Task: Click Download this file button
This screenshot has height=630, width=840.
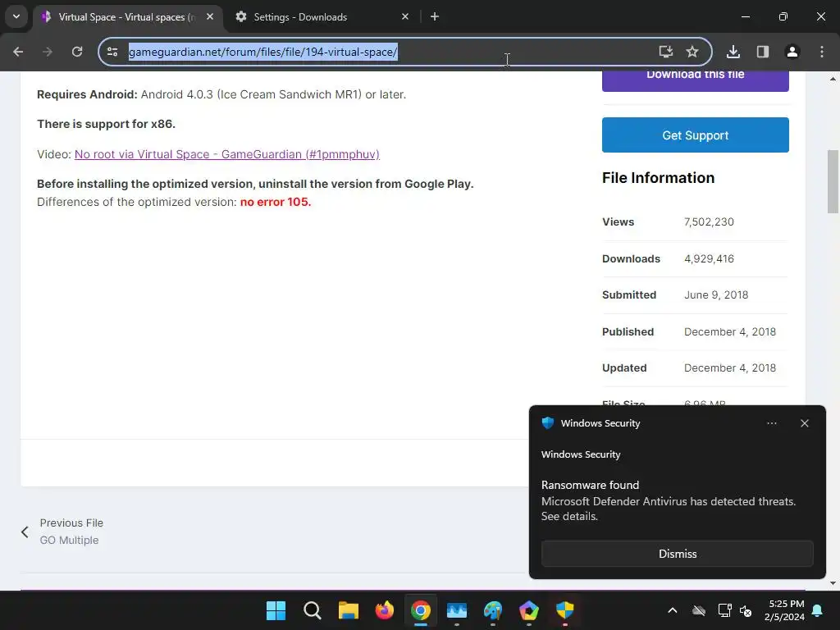Action: coord(696,80)
